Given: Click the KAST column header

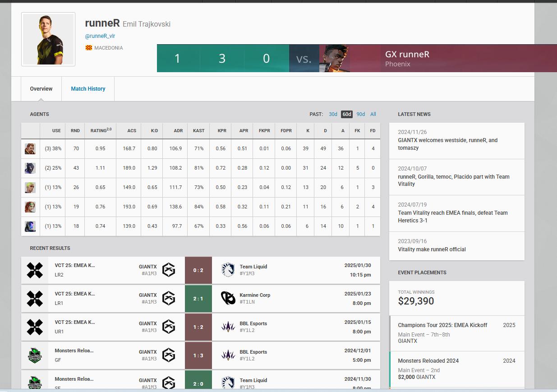Looking at the screenshot, I should point(198,131).
